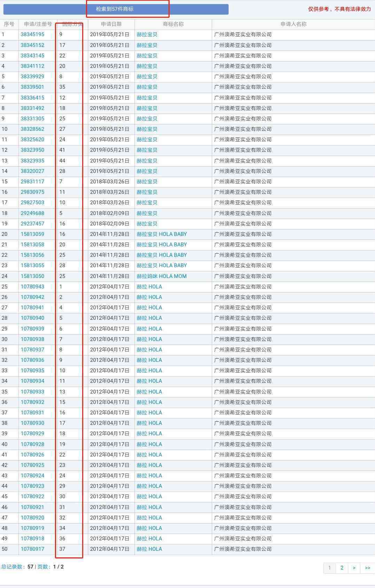Click the 申请/注册号 column header
Screen dimensions: 375x588
(x=38, y=24)
